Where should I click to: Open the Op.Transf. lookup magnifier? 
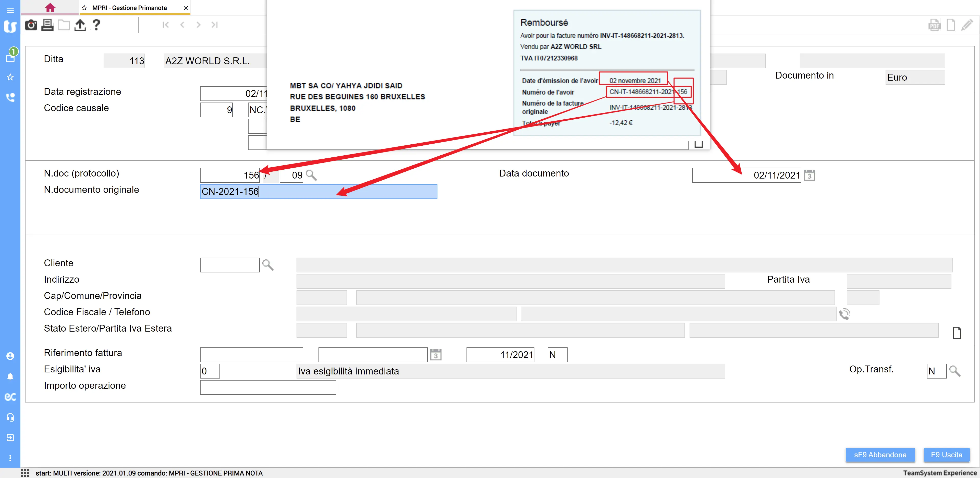(x=954, y=371)
